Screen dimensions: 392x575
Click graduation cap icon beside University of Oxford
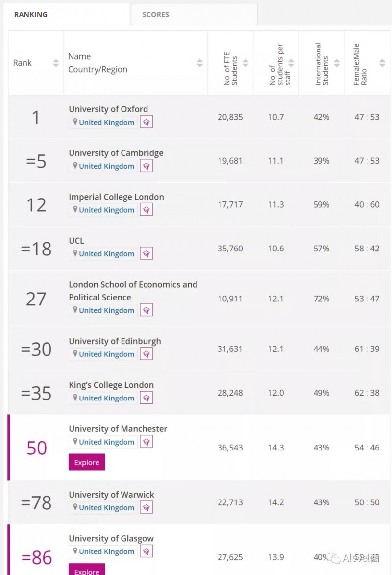[x=147, y=122]
